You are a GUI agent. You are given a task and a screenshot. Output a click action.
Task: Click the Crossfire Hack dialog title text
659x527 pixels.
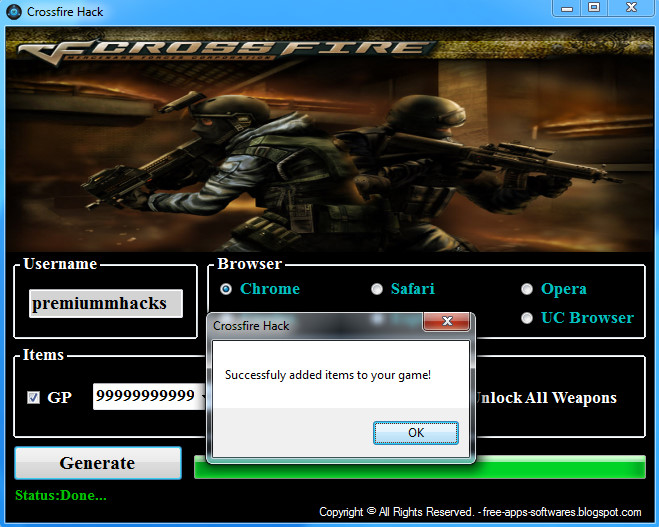point(251,326)
